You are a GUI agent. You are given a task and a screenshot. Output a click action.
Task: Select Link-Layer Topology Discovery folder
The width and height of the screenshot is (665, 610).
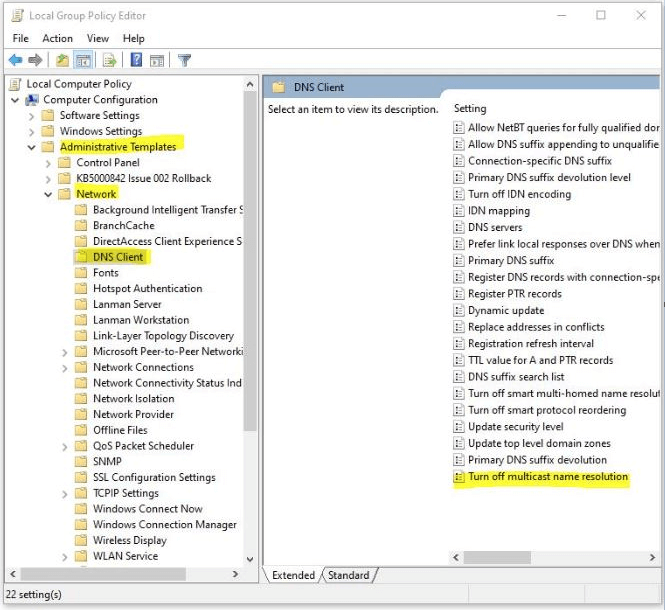[x=163, y=336]
